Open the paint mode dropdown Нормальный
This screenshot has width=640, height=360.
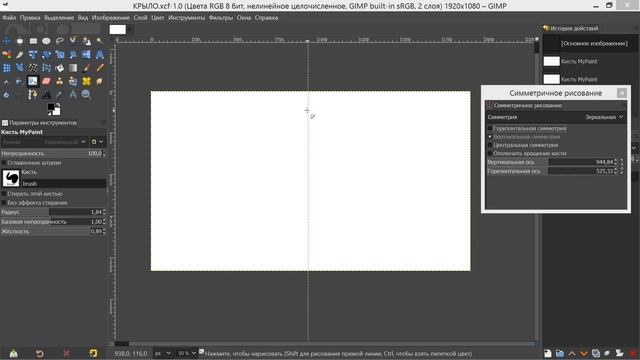pos(44,142)
